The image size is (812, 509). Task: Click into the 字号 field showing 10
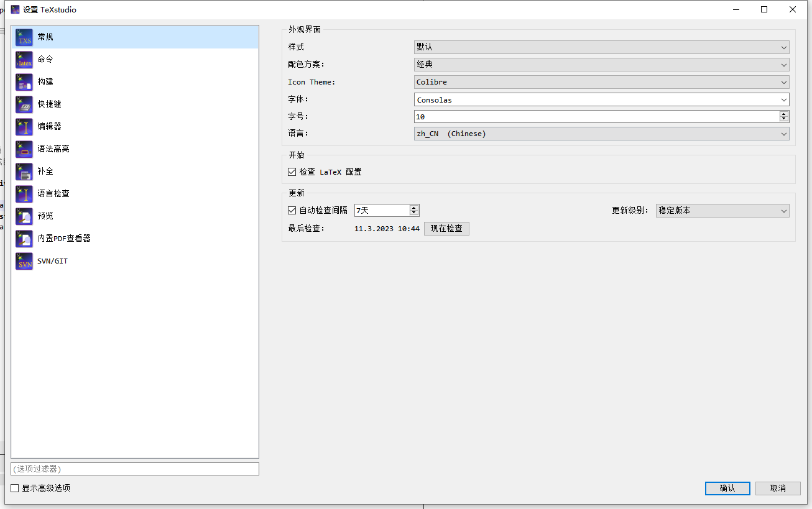click(596, 117)
